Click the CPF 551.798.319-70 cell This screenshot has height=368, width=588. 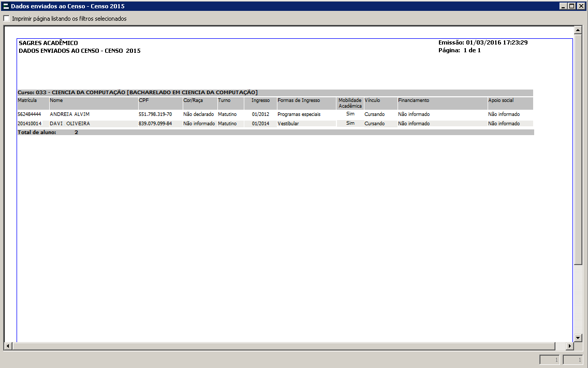point(155,114)
